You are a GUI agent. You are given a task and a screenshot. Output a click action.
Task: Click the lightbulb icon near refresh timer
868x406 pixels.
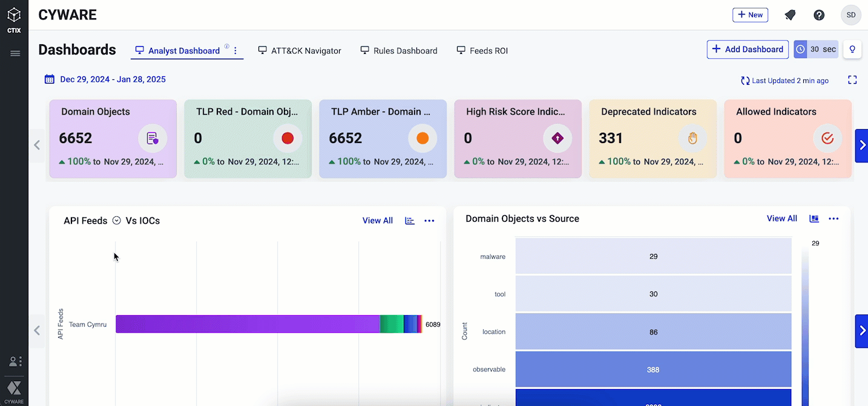[852, 49]
